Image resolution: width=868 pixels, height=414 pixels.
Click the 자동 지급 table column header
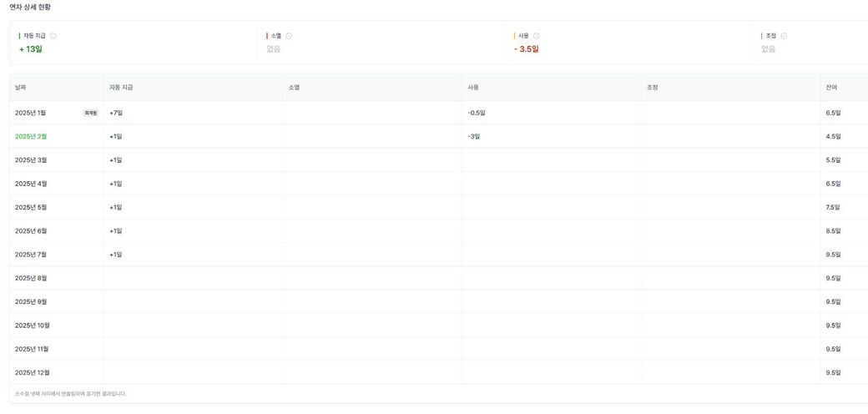tap(121, 88)
